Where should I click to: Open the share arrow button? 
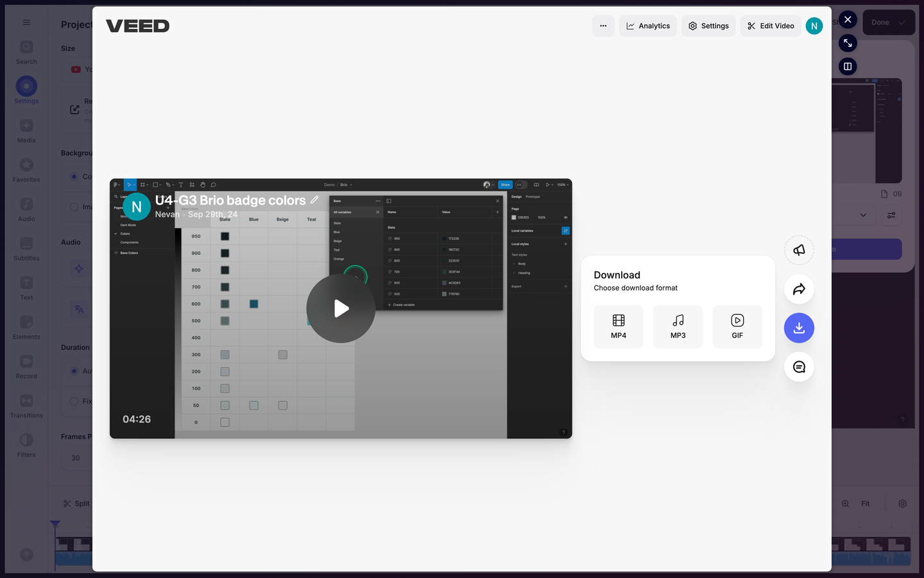[x=799, y=289]
